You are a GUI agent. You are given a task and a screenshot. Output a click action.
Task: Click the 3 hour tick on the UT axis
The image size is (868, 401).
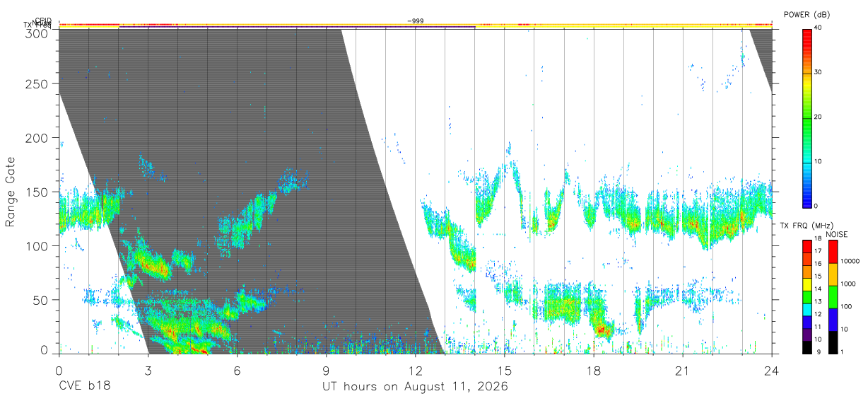[148, 371]
